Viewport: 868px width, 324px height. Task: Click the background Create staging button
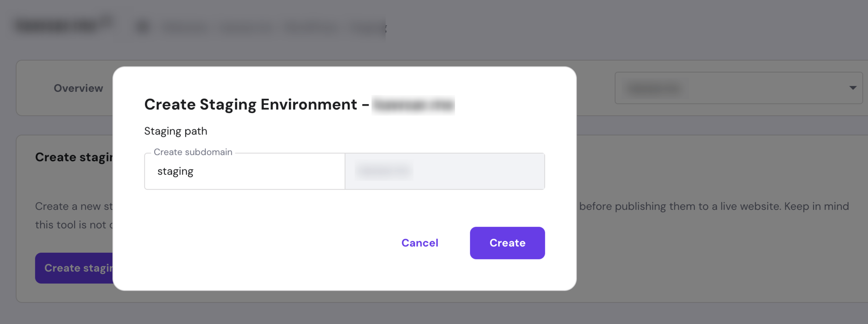[74, 268]
